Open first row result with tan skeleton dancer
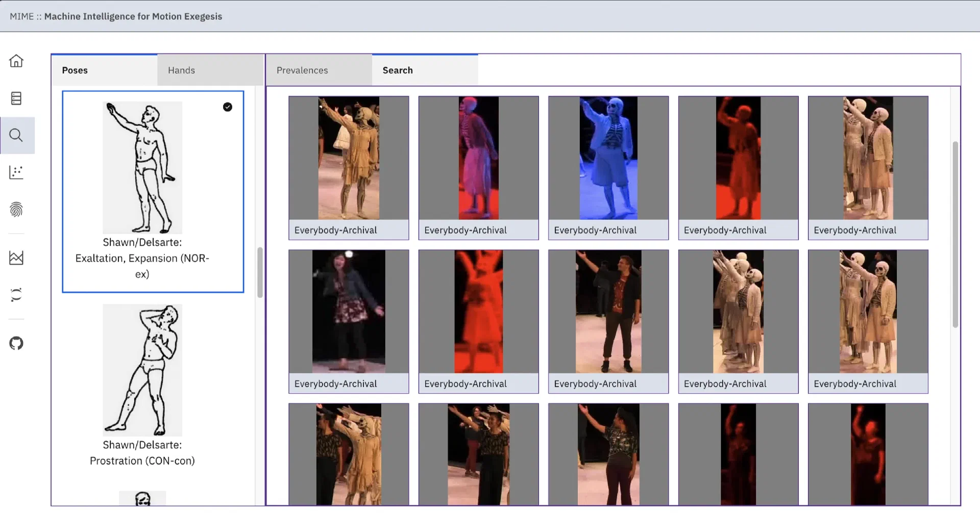 point(349,168)
